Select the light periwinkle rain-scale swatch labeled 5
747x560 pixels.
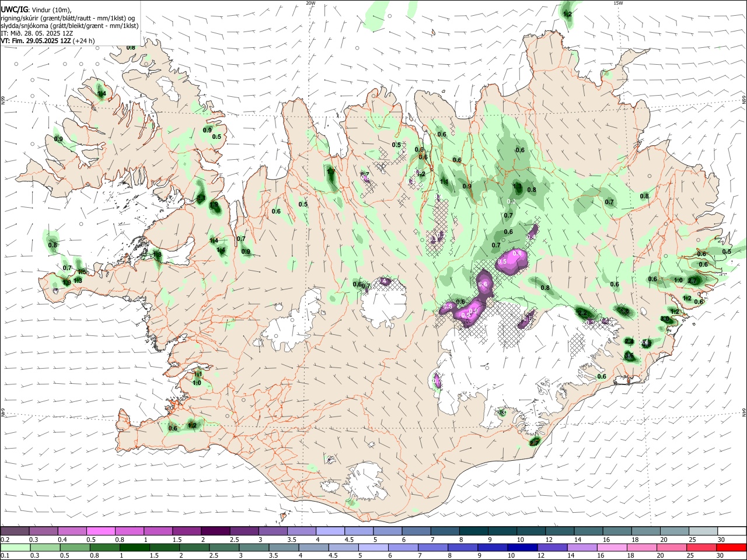point(373,547)
